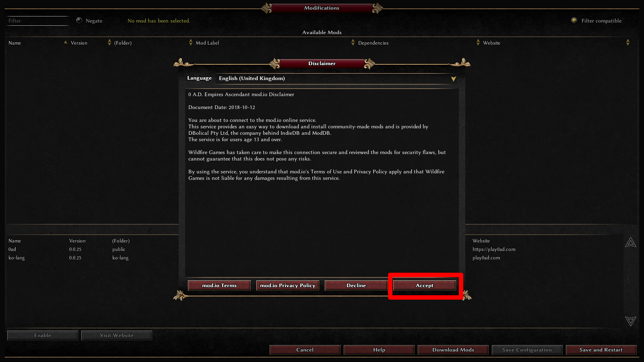
Task: Click the Name column sort arrow
Action: (x=66, y=42)
